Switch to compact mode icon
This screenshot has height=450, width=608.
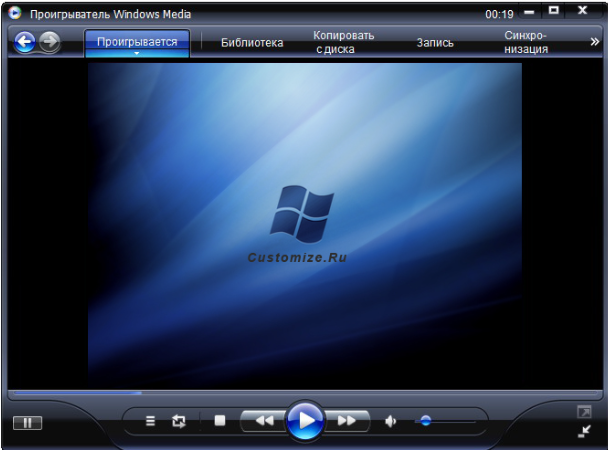584,431
